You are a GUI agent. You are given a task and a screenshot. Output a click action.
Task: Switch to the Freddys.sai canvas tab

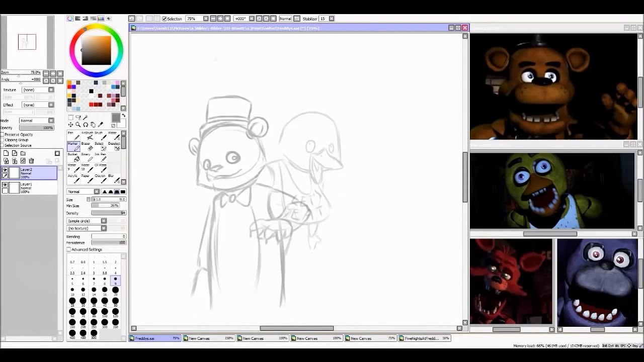(x=154, y=338)
